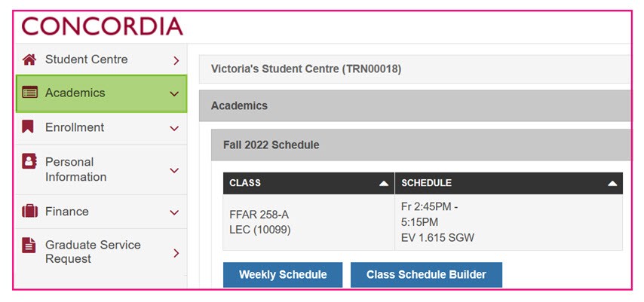644x302 pixels.
Task: Click the Enrollment bookmark icon
Action: pos(28,127)
